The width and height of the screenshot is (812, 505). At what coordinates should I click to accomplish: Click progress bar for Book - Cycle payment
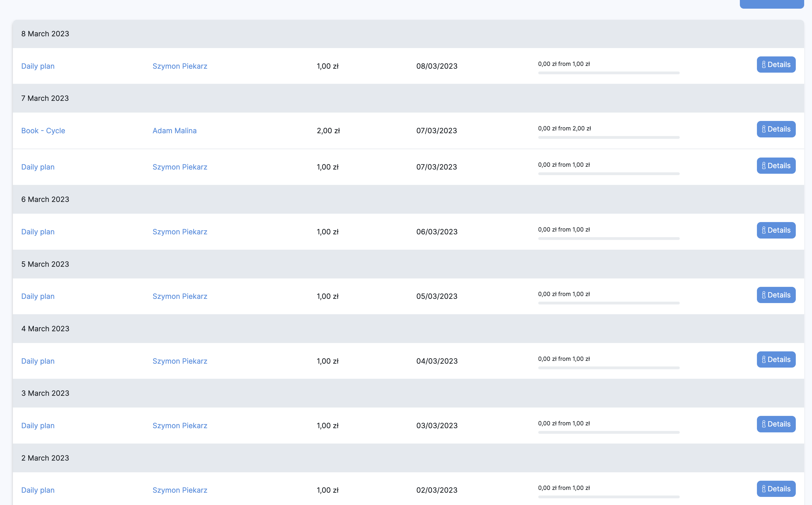[608, 137]
